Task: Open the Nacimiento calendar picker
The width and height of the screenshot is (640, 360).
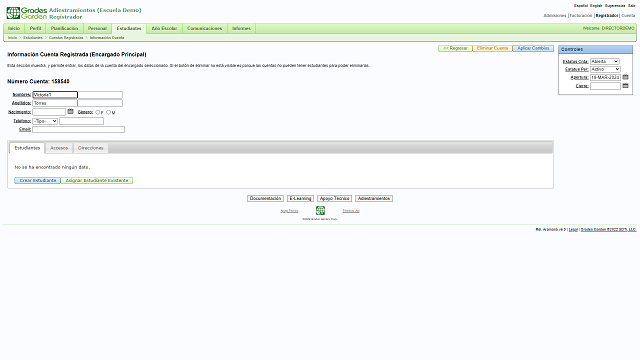Action: click(x=70, y=111)
